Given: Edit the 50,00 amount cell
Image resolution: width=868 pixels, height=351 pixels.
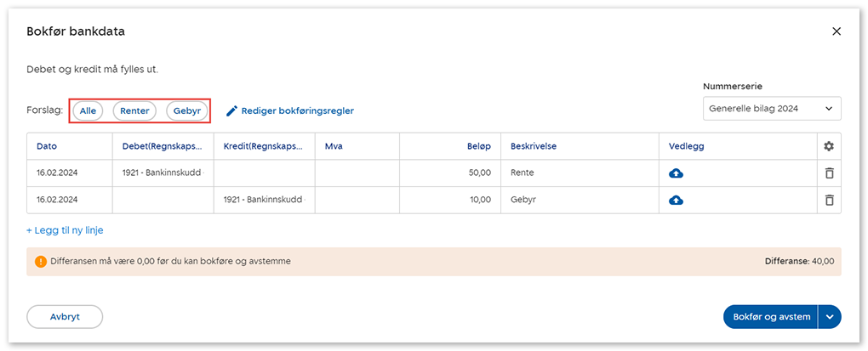Looking at the screenshot, I should coord(449,173).
